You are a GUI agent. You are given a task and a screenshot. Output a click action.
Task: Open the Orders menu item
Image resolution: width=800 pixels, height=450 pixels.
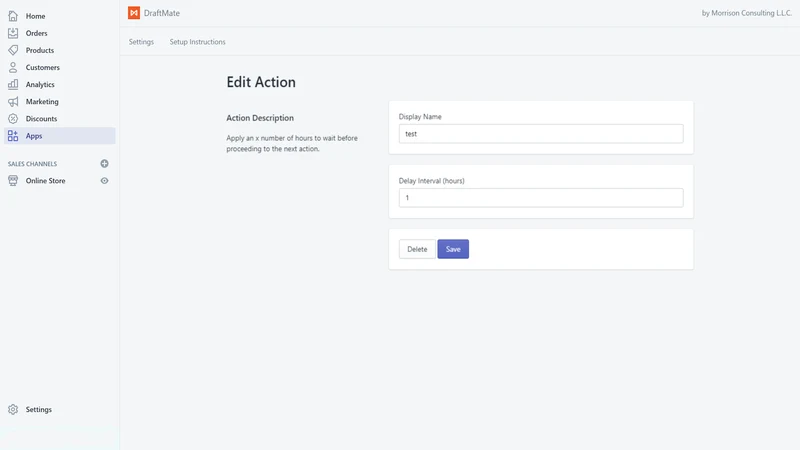(x=36, y=33)
